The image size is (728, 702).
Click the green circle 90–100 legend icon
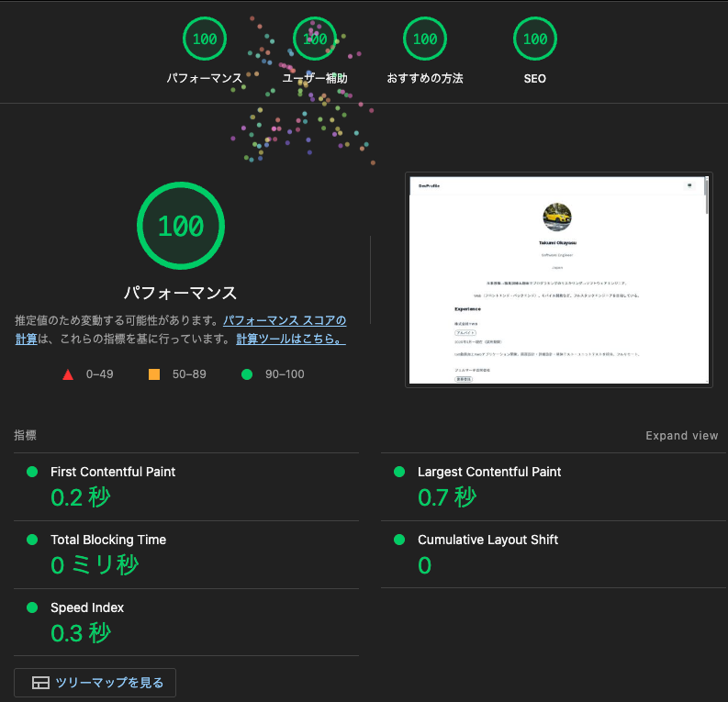(x=246, y=374)
